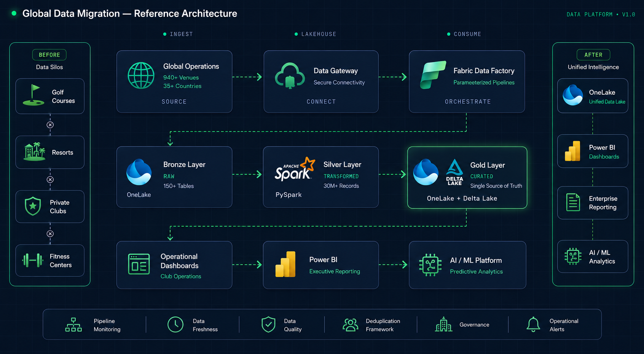Click the Data Freshness clock icon

click(175, 324)
